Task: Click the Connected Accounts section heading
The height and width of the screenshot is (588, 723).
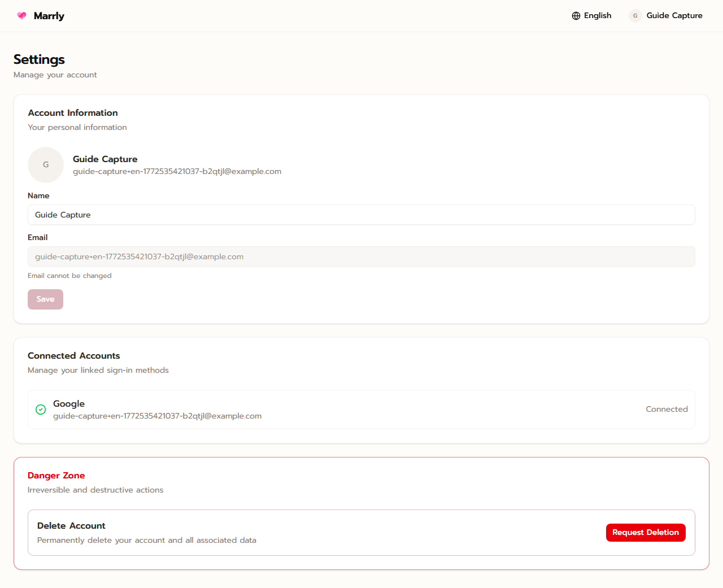Action: [x=73, y=356]
